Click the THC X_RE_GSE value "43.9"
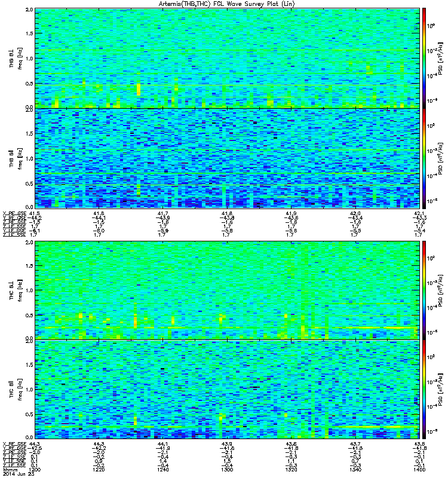Screen dimensions: 448x478 pos(227,444)
